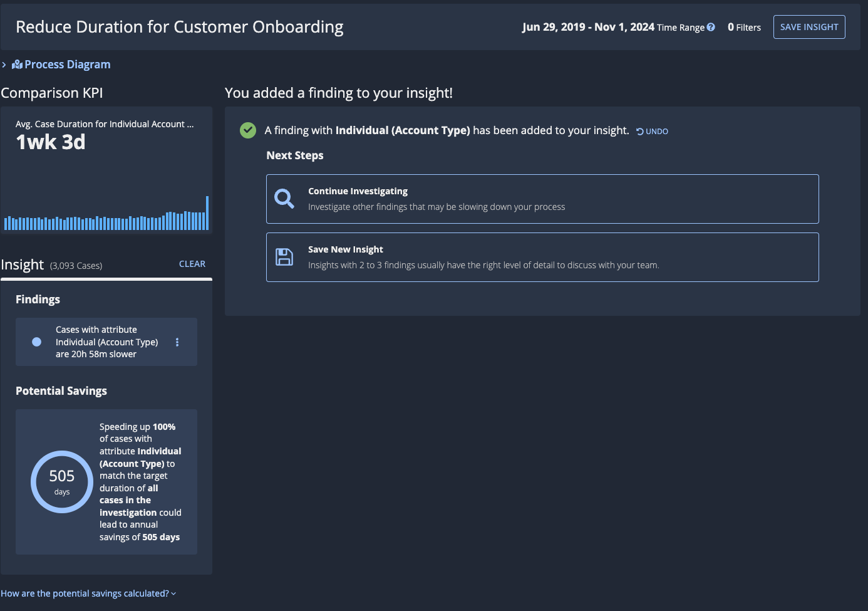868x611 pixels.
Task: Click the Time Range label
Action: (681, 28)
